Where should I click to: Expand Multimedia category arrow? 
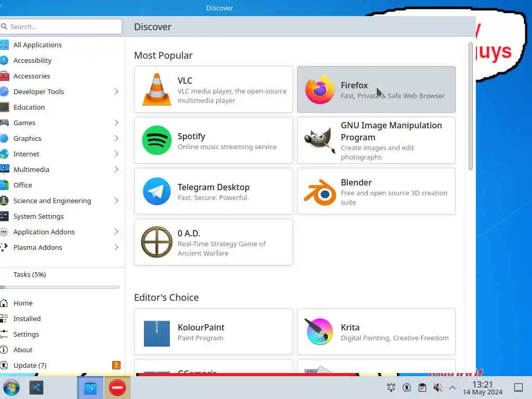click(x=116, y=169)
